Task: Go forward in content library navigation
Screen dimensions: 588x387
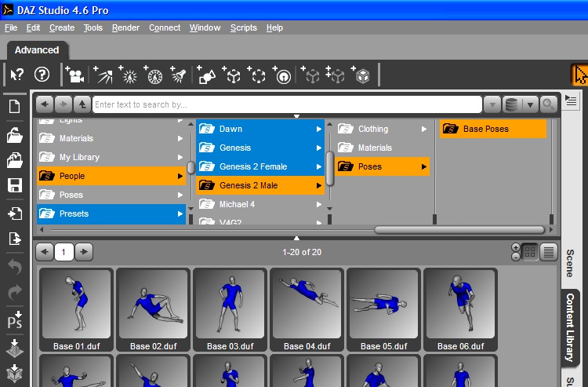Action: (64, 104)
